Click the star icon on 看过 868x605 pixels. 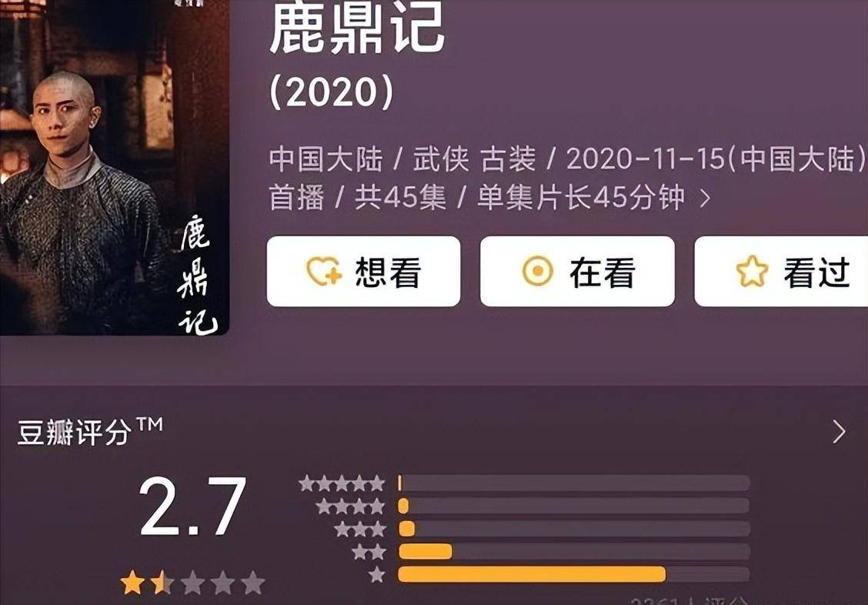click(752, 271)
